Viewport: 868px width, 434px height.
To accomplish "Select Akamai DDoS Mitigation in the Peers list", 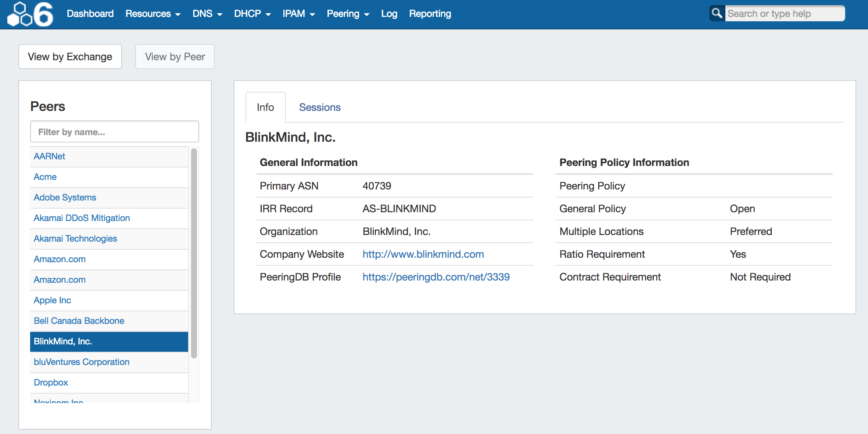I will 82,218.
